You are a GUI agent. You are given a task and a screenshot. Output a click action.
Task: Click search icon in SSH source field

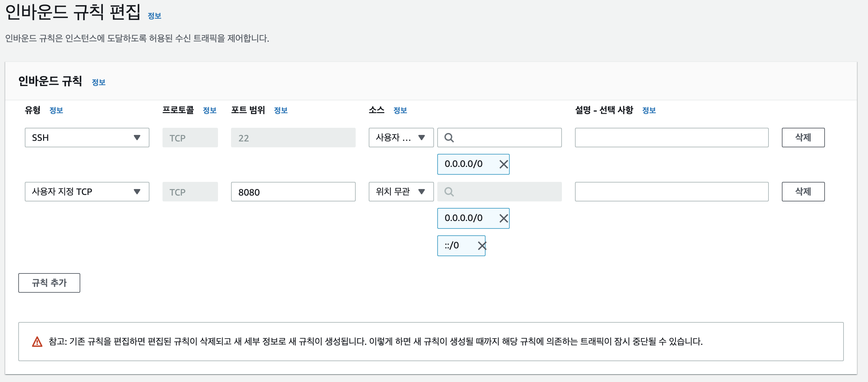pyautogui.click(x=449, y=138)
